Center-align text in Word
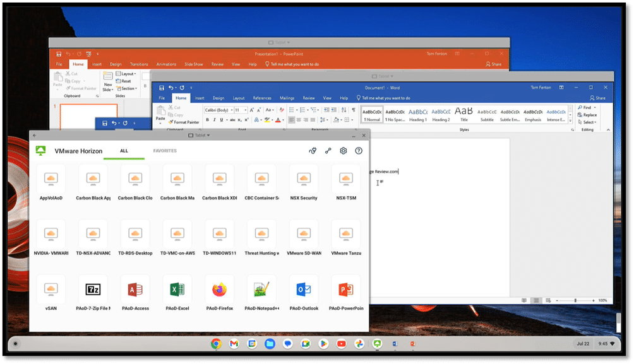This screenshot has width=634, height=364. (x=299, y=120)
